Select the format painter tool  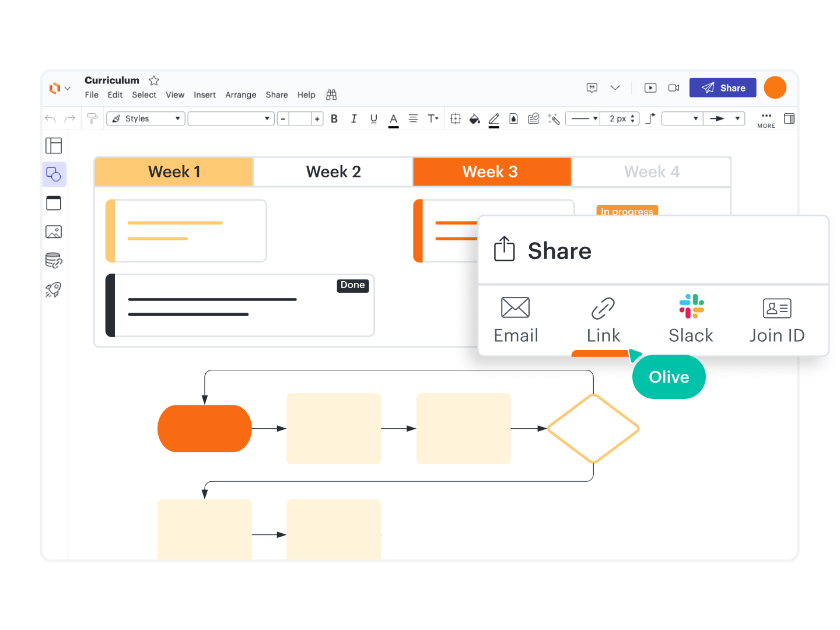pos(92,118)
